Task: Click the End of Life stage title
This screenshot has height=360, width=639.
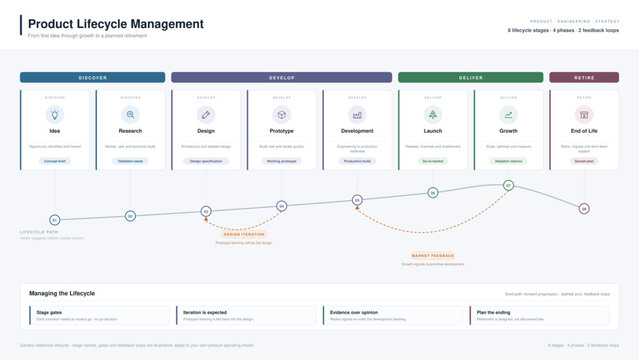Action: pyautogui.click(x=584, y=131)
